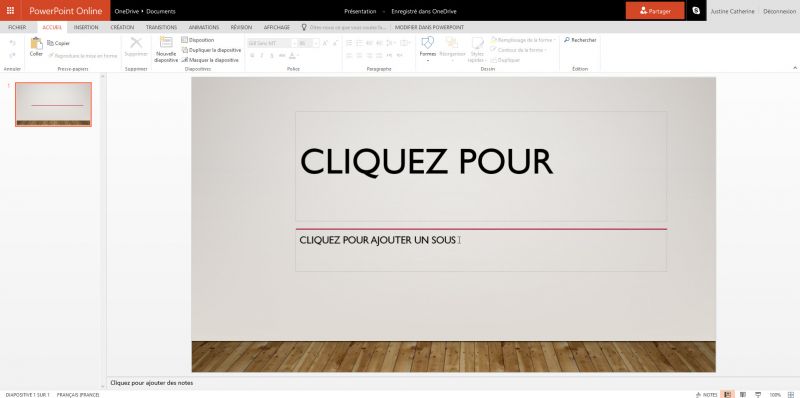800x398 pixels.
Task: Click the Copier button
Action: 58,43
